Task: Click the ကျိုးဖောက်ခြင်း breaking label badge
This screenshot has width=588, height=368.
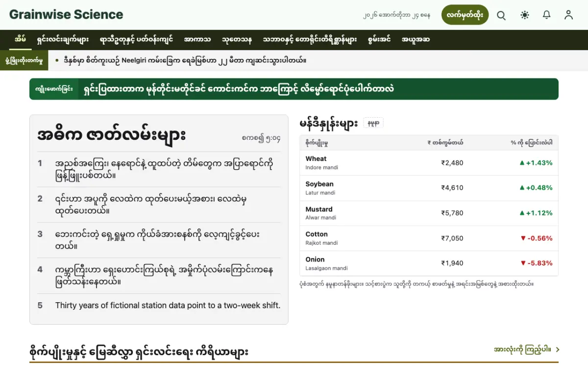Action: tap(54, 89)
